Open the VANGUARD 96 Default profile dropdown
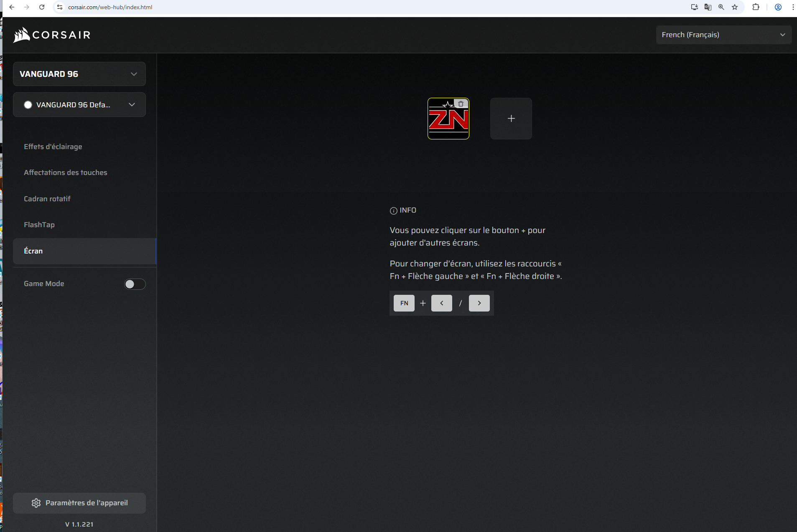797x532 pixels. coord(132,105)
